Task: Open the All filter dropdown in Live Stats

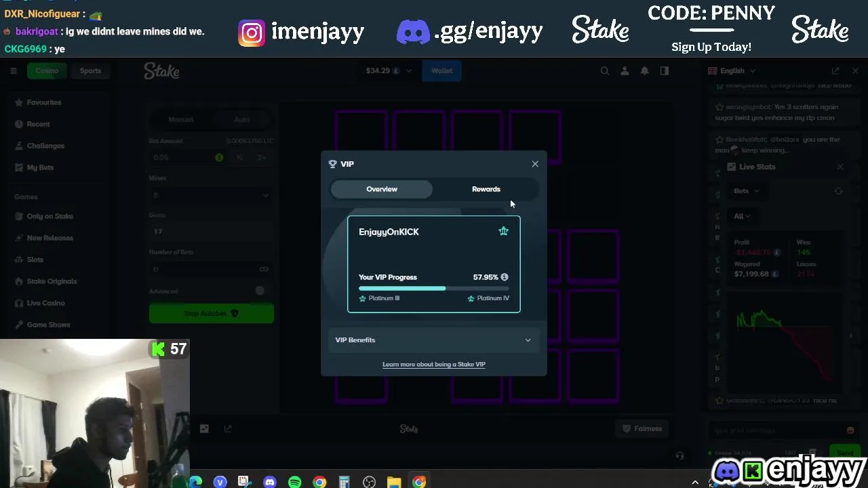Action: click(x=742, y=216)
